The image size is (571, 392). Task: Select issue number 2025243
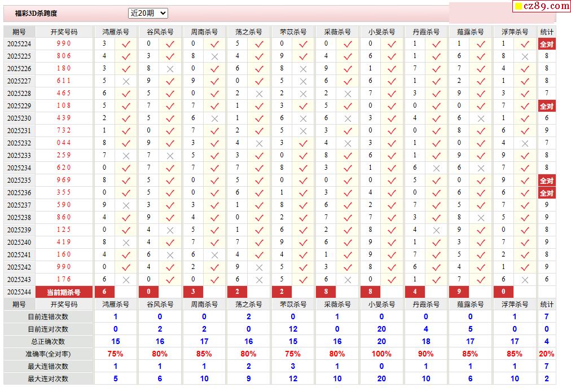(x=19, y=280)
